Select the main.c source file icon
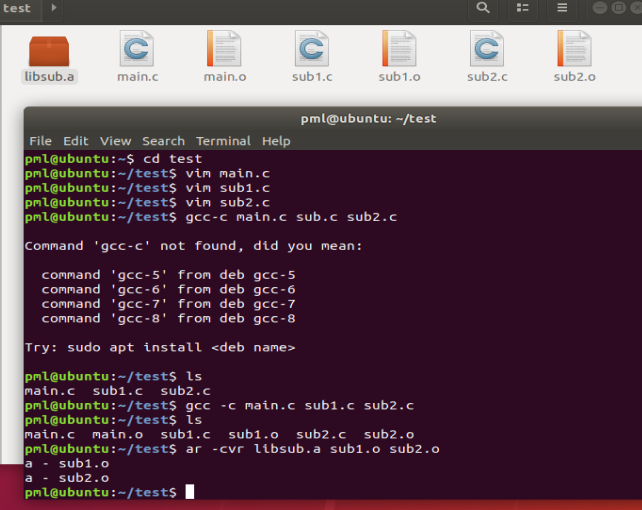This screenshot has width=642, height=510. 136,49
